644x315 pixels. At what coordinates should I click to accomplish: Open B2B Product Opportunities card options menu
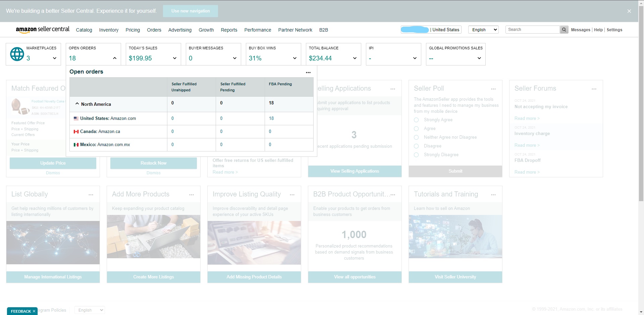(393, 195)
